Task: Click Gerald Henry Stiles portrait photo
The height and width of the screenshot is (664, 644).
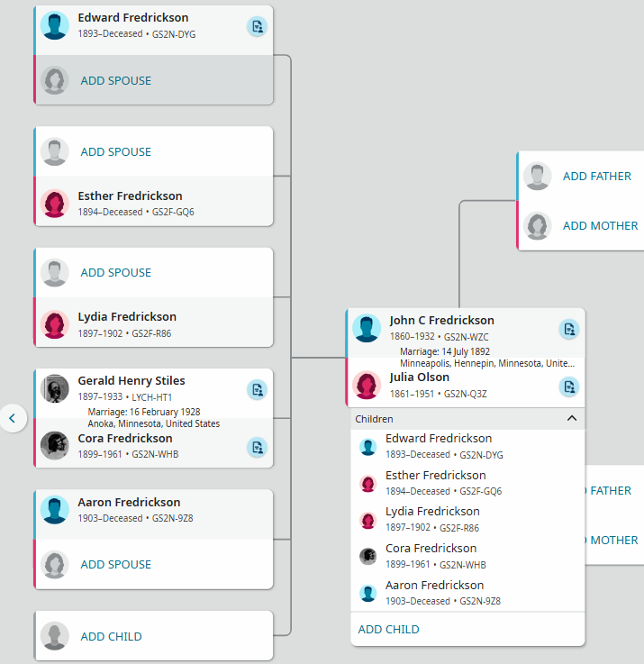Action: [55, 388]
